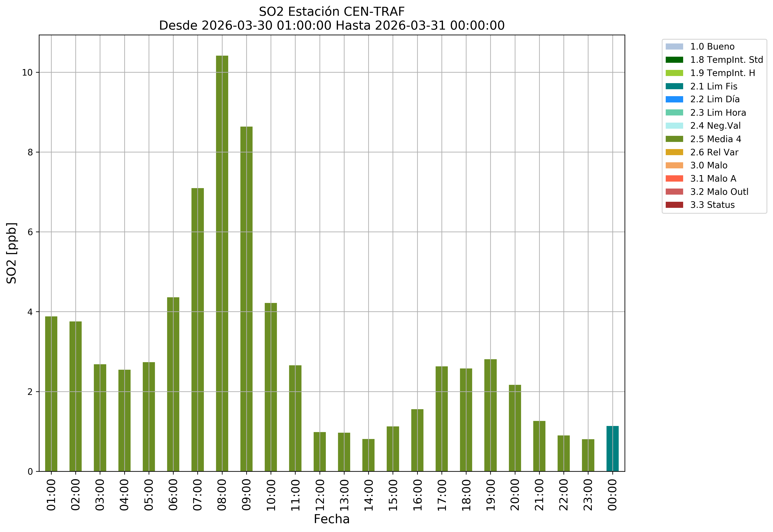Click the SO2 [ppb] y-axis label

[12, 253]
